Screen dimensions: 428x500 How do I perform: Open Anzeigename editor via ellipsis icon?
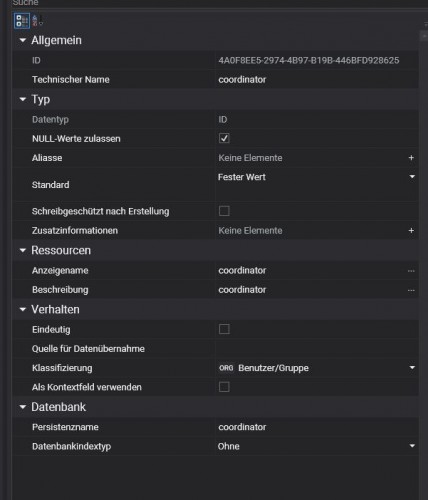point(411,271)
